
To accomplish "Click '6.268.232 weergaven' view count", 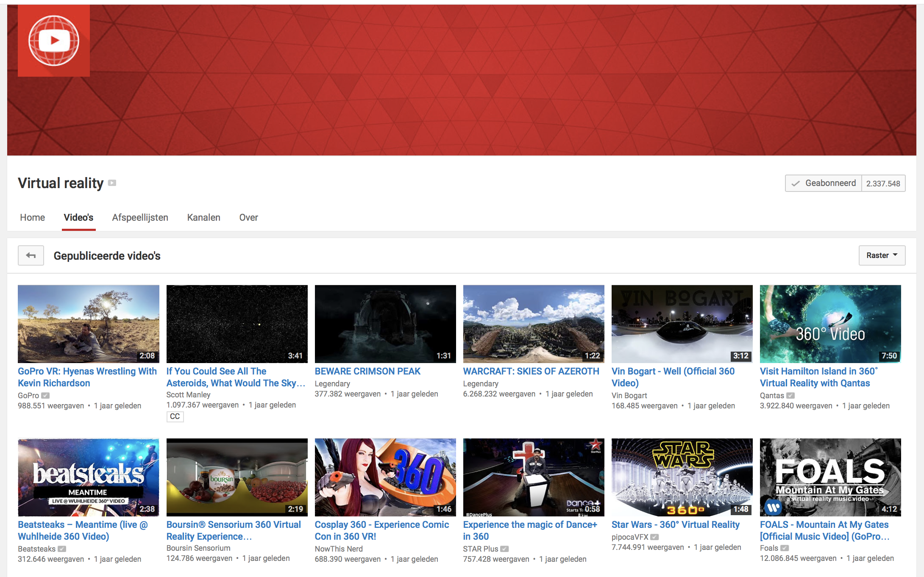I will point(499,394).
